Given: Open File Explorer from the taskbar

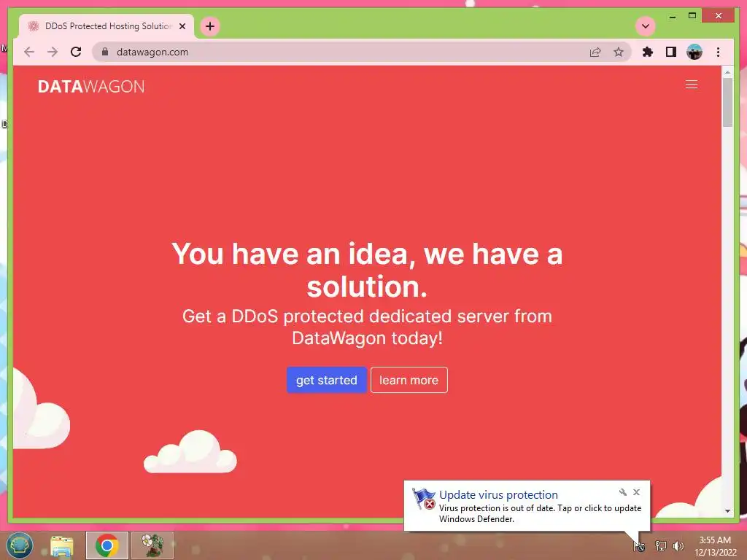Looking at the screenshot, I should pos(62,545).
